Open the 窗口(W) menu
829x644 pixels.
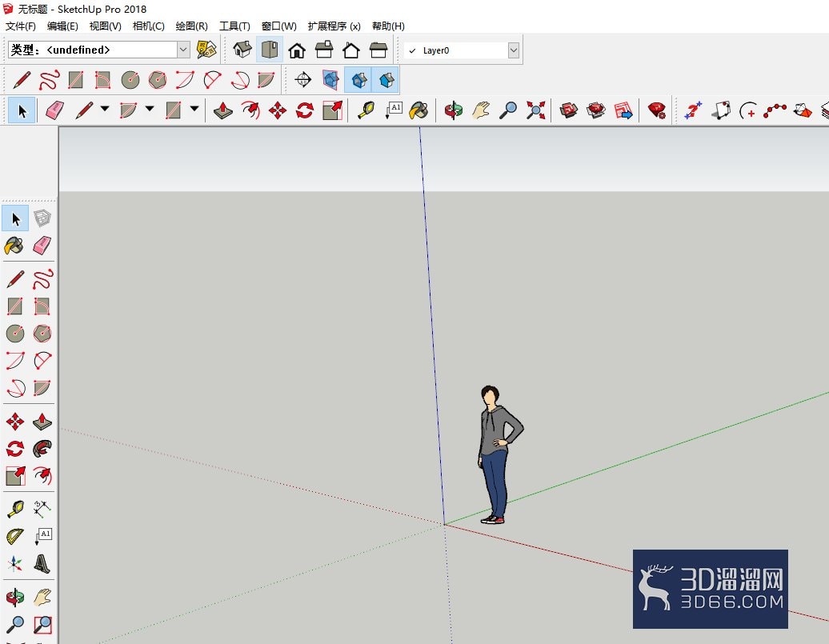coord(278,26)
